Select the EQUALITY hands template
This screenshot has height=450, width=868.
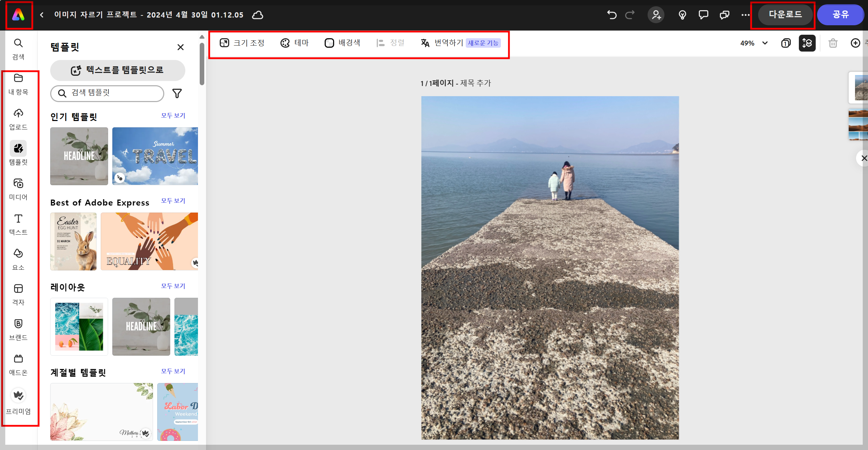click(150, 241)
